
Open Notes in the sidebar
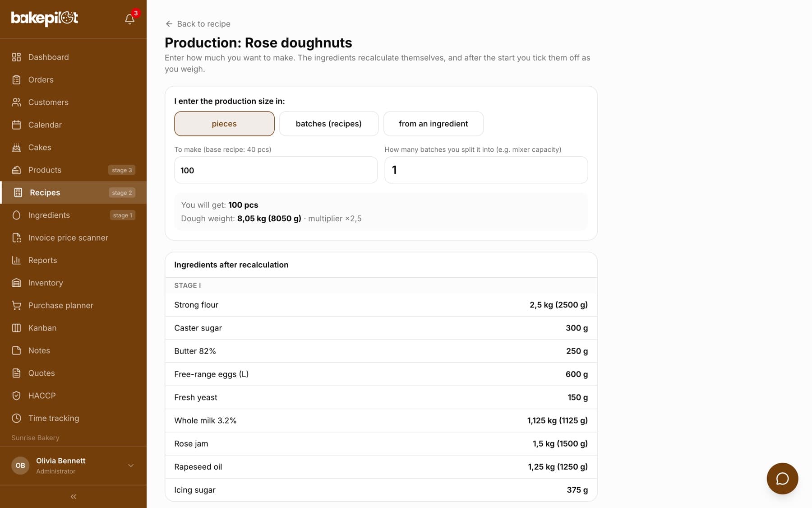[x=73, y=350]
